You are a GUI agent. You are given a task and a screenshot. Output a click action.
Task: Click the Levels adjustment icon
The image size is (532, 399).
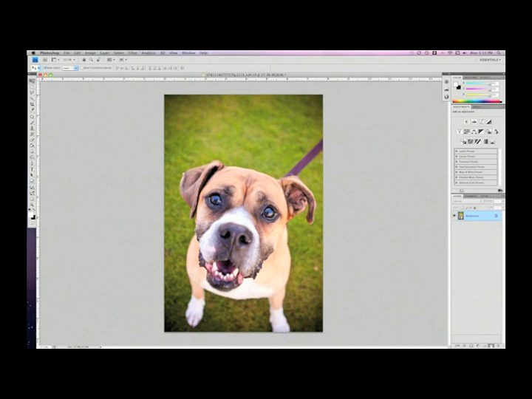pos(473,121)
